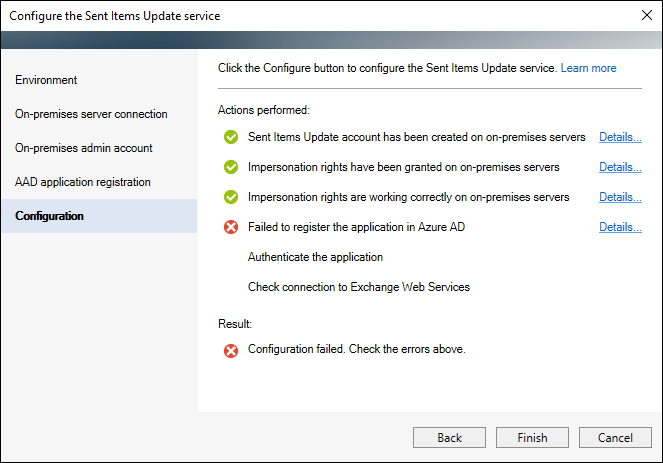The height and width of the screenshot is (463, 663).
Task: Click the Authenticate the application step text
Action: [315, 257]
